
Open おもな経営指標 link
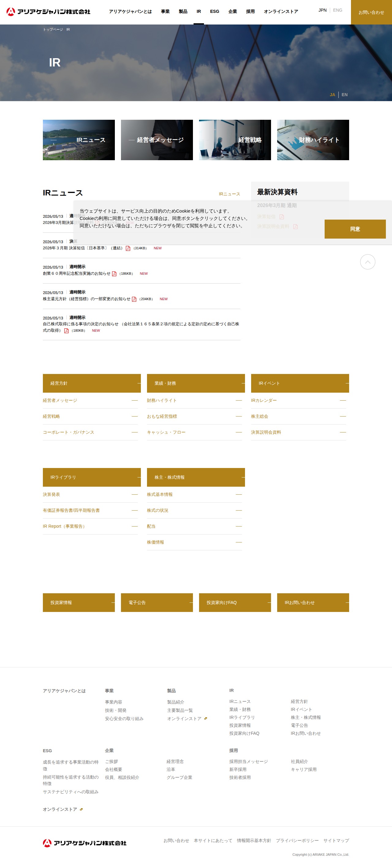pos(194,417)
